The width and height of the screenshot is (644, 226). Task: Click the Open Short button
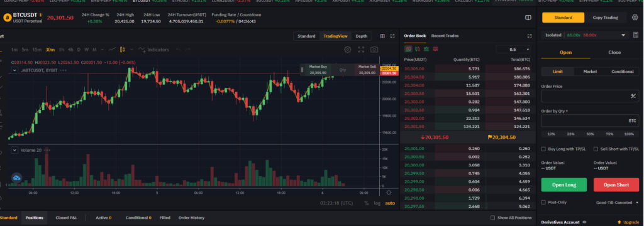(616, 185)
